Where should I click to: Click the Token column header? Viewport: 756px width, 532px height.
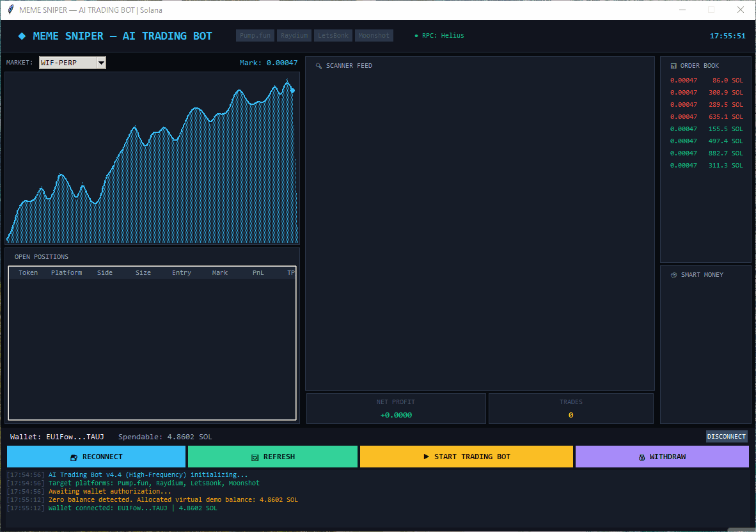28,273
